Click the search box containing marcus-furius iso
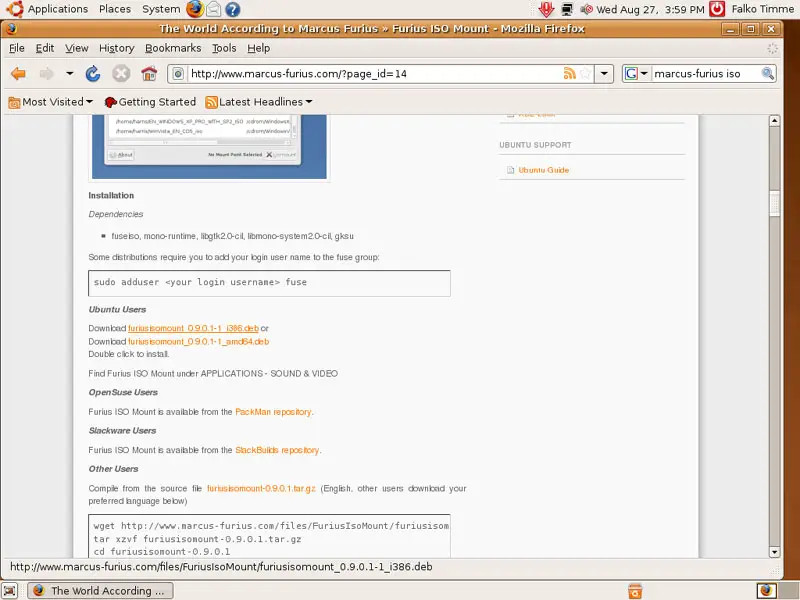800x600 pixels. [706, 74]
